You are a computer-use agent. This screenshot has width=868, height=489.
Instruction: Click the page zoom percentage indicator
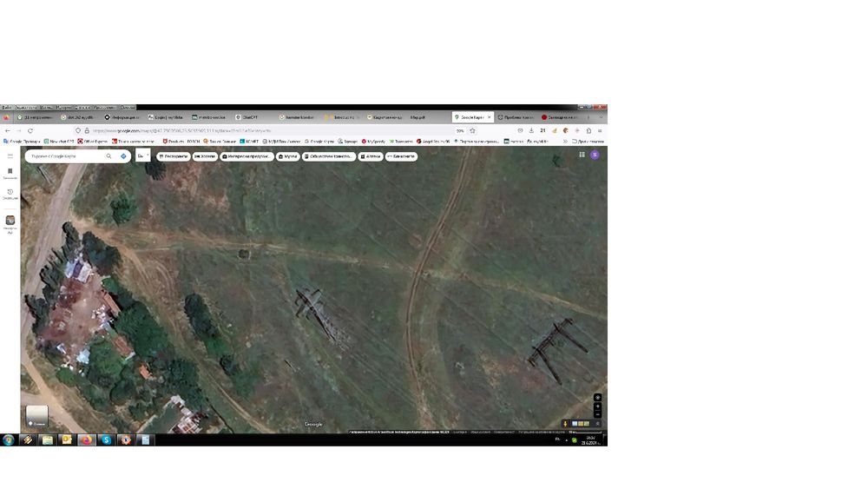coord(460,130)
